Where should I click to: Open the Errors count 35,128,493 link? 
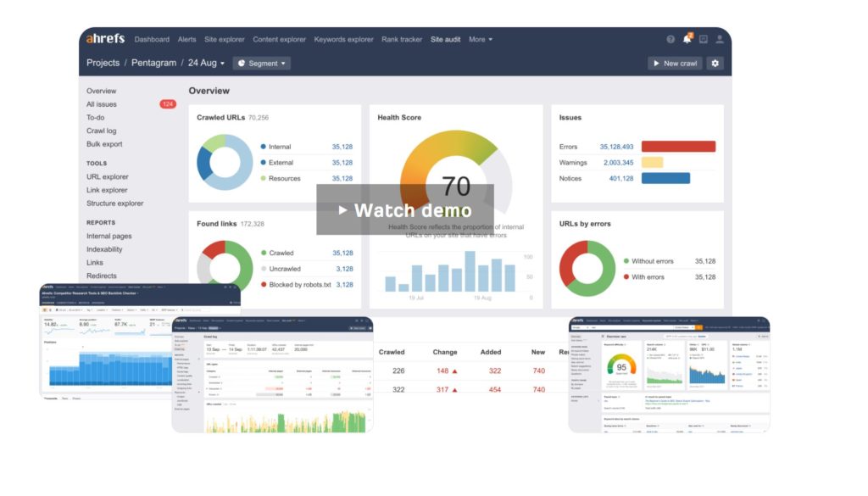point(616,147)
